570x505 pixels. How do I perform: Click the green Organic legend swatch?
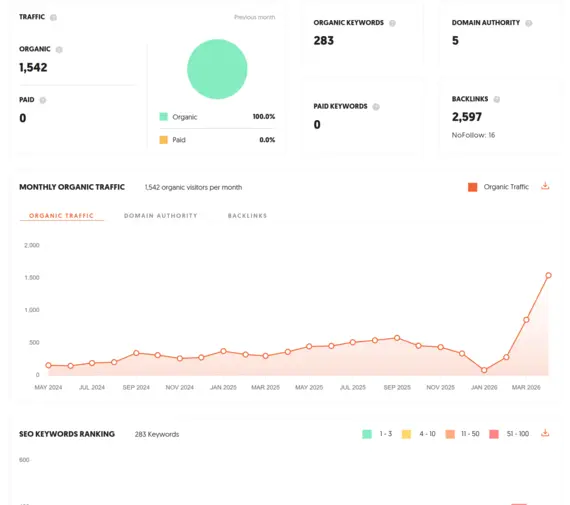164,117
